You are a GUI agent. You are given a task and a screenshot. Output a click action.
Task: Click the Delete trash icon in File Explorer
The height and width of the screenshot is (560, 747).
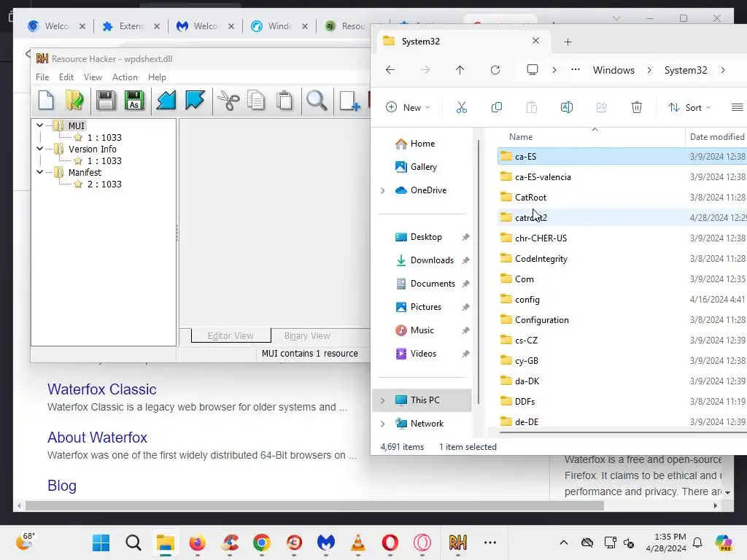(x=636, y=107)
